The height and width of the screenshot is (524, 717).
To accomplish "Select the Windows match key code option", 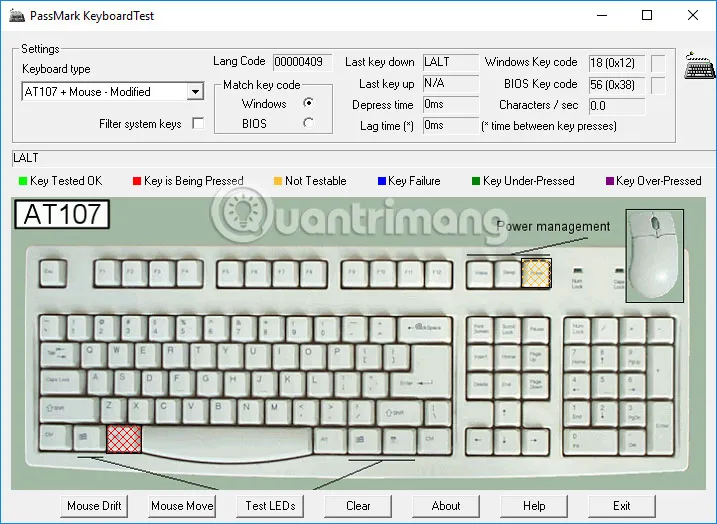I will click(x=308, y=103).
